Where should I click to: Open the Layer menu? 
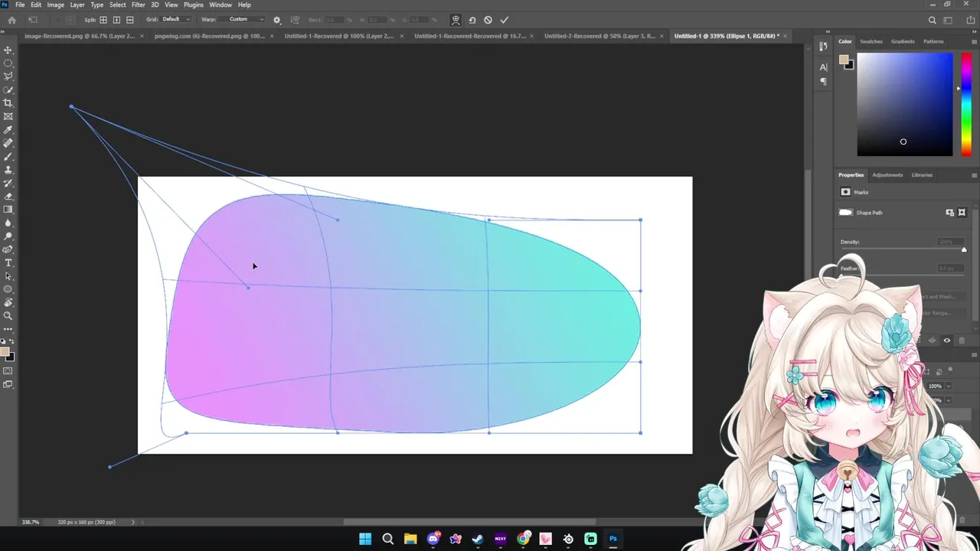click(x=77, y=5)
